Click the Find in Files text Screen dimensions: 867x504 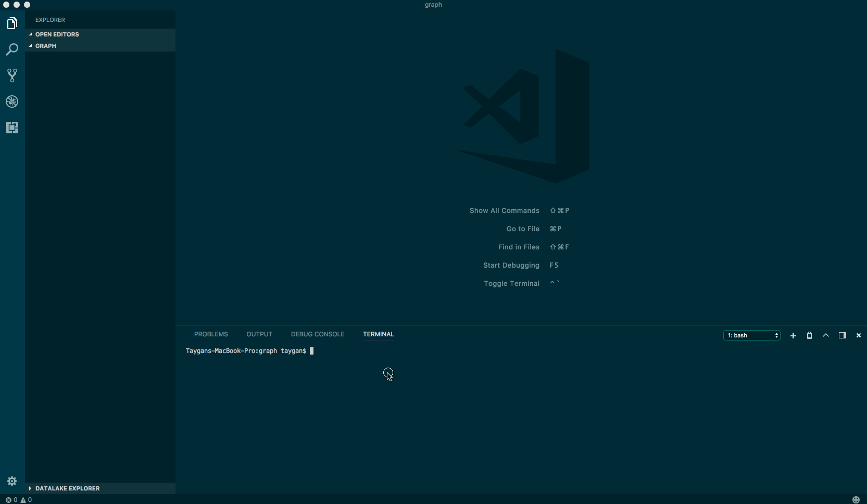point(519,247)
